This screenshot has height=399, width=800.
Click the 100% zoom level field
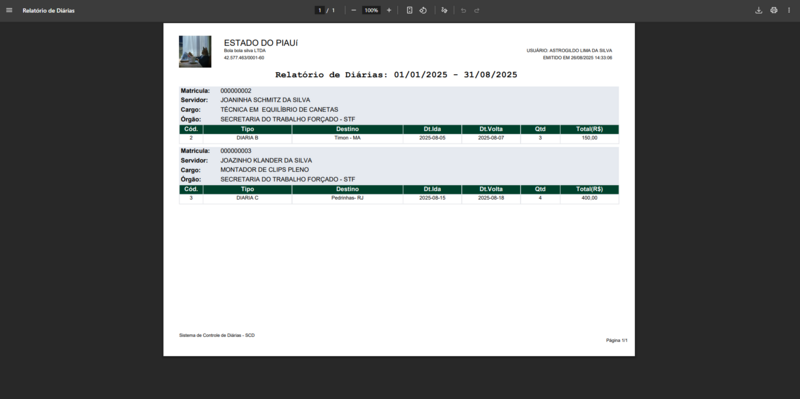coord(371,10)
